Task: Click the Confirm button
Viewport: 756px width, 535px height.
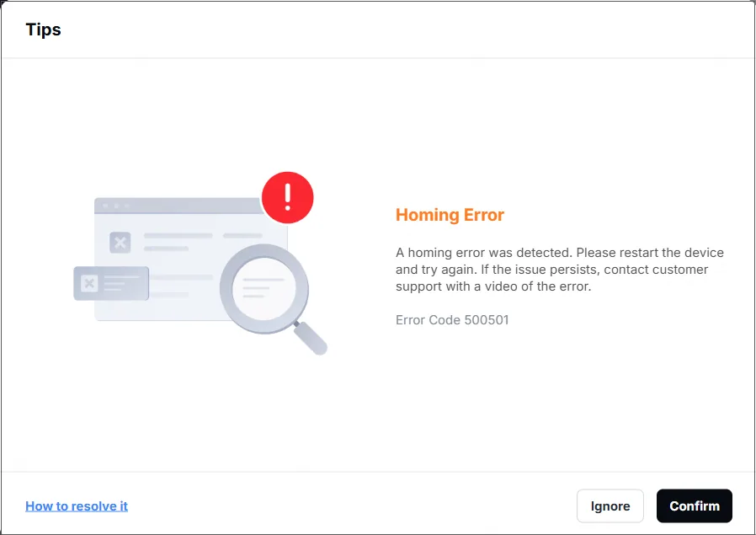Action: (695, 506)
